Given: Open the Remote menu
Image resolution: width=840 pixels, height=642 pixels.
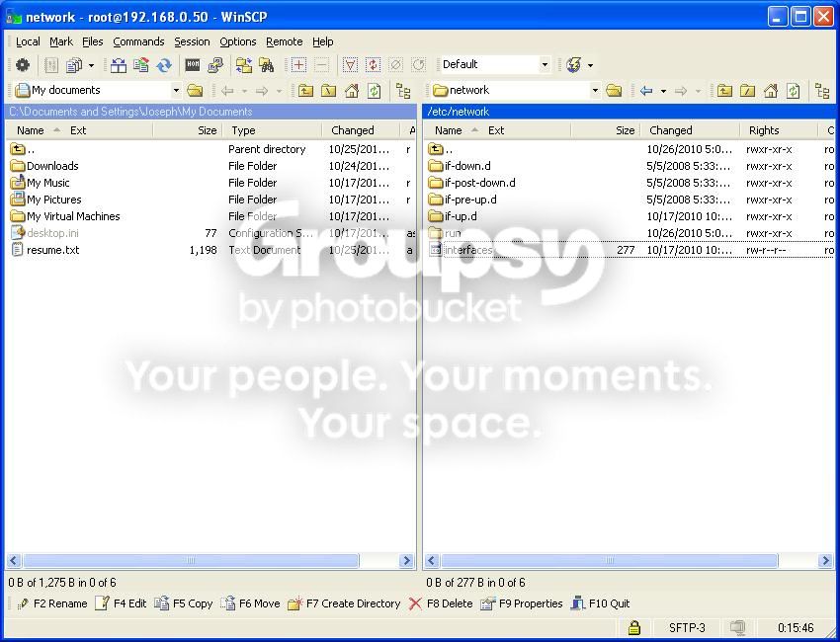Looking at the screenshot, I should [285, 41].
